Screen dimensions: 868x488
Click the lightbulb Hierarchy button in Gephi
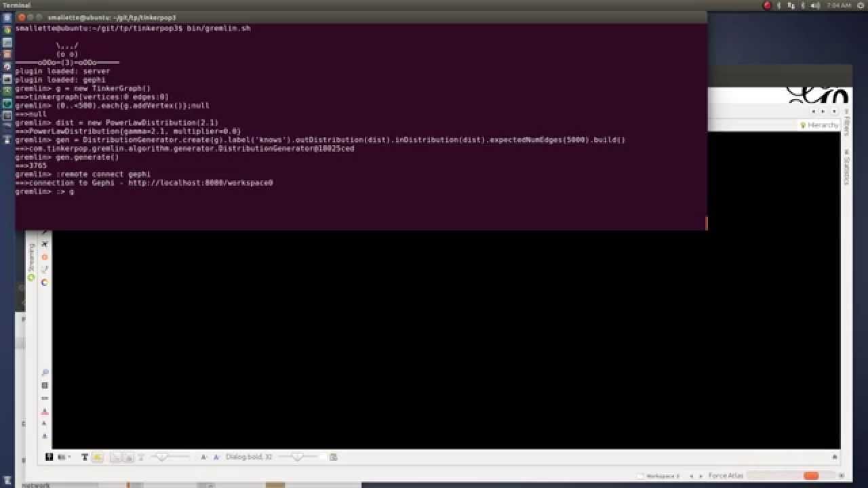tap(819, 125)
